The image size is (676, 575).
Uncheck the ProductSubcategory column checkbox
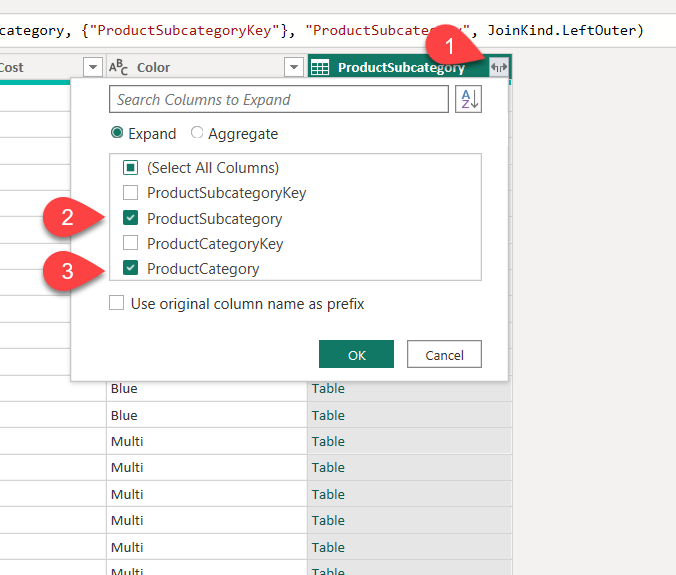click(130, 218)
